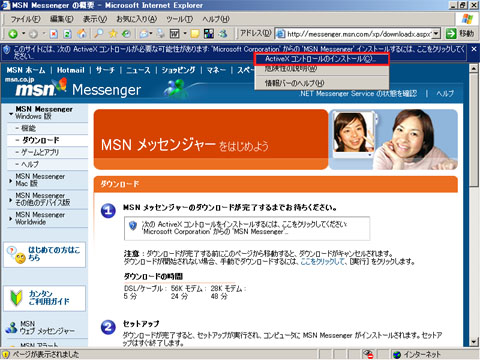480x360 pixels.
Task: Click the msn Messenger logo
Action: point(78,89)
